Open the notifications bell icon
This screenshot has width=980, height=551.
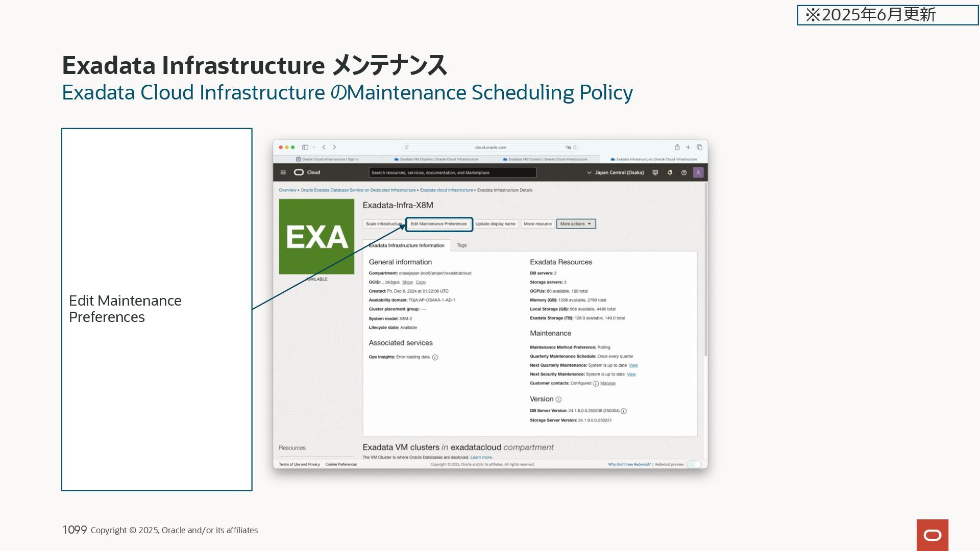pyautogui.click(x=670, y=172)
